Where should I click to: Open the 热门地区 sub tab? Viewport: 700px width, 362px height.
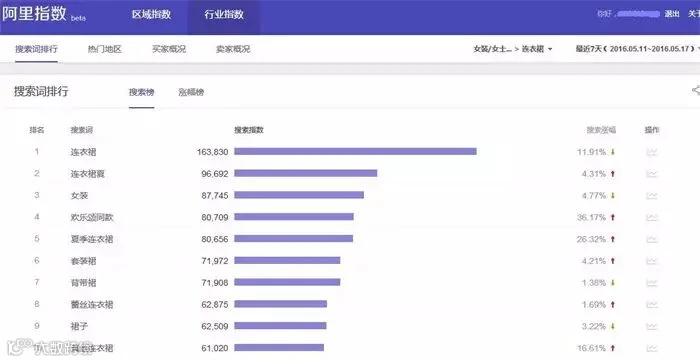click(x=105, y=49)
